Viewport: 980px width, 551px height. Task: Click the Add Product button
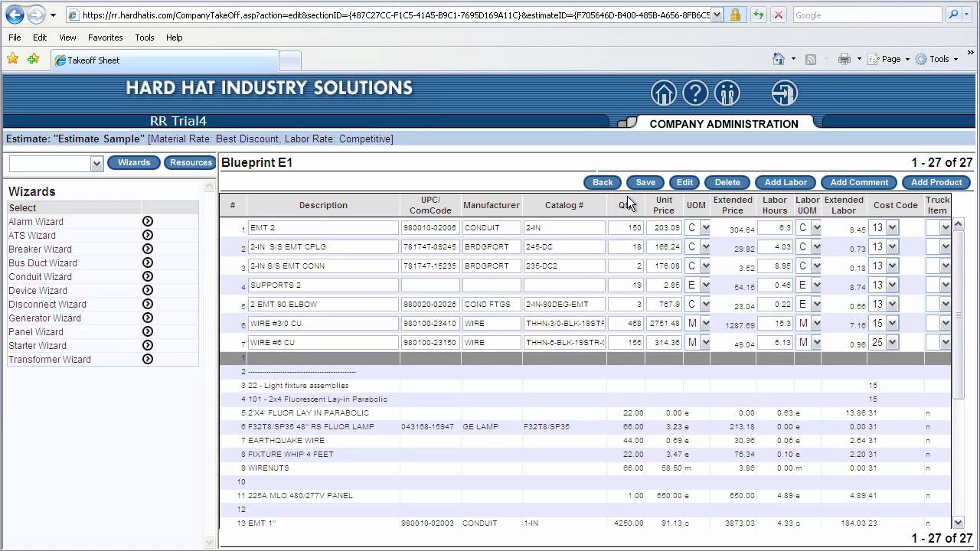936,182
